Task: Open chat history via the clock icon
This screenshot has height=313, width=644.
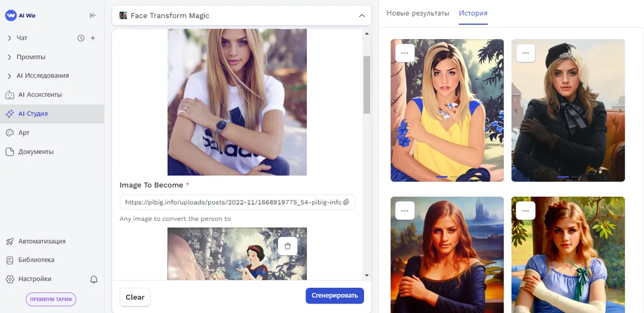Action: click(80, 38)
